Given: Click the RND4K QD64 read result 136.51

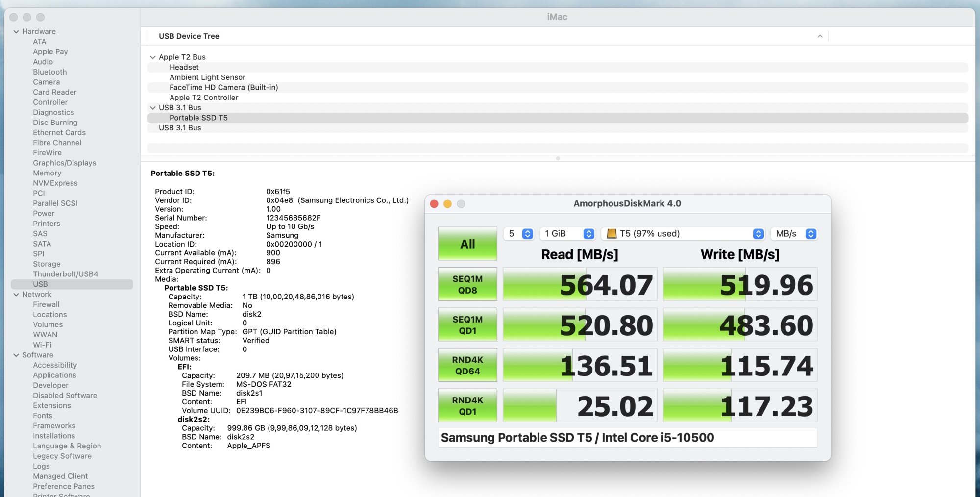Looking at the screenshot, I should tap(580, 365).
